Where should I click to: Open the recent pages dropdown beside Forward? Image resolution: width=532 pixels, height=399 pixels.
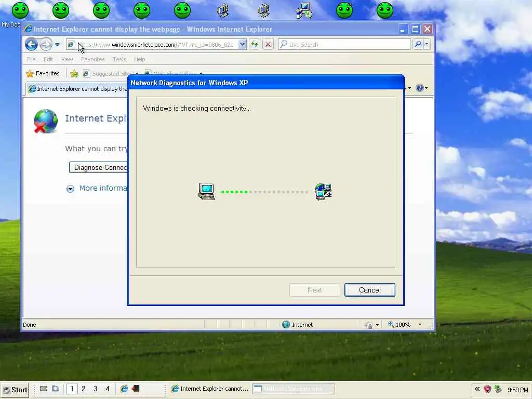click(57, 45)
